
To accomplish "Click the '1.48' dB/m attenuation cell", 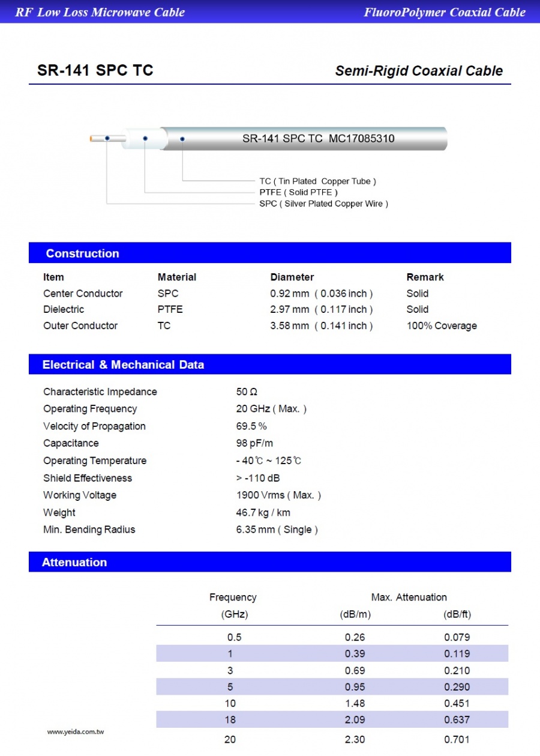I will [355, 703].
